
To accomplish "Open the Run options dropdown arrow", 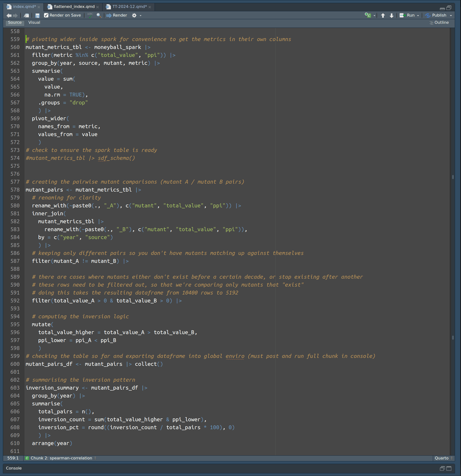I will tap(418, 16).
